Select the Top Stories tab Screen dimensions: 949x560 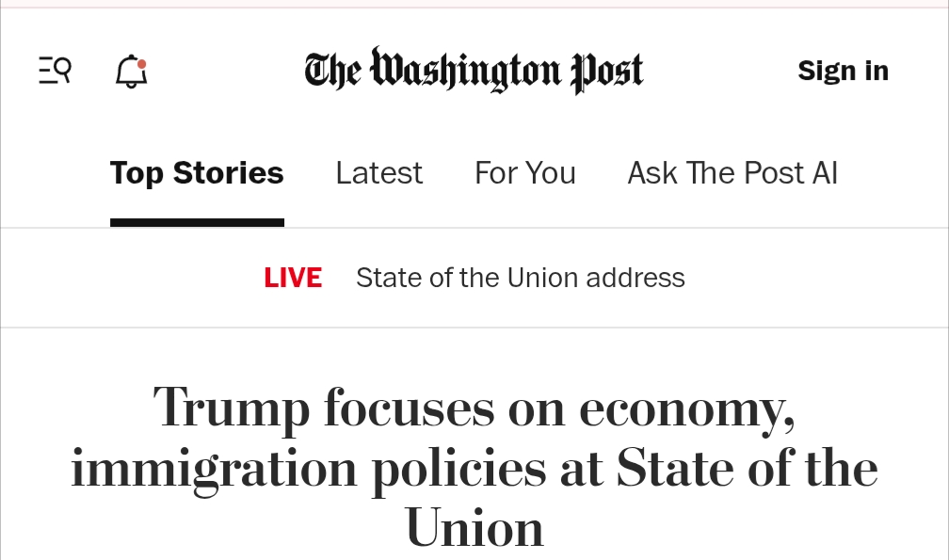click(197, 173)
